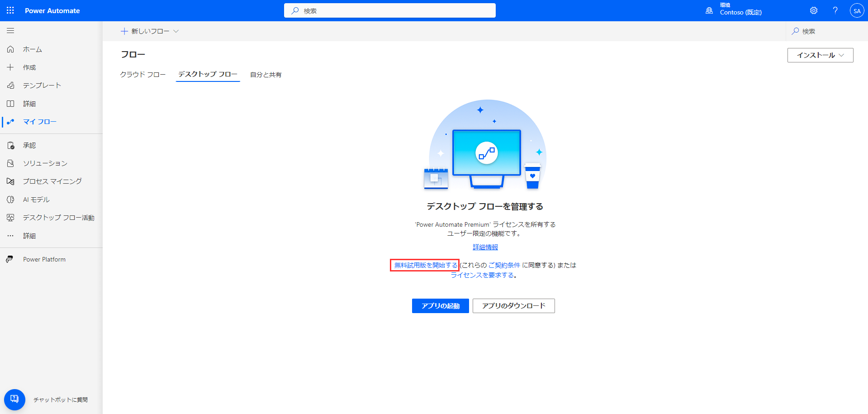
Task: Click the flow list 検索 field
Action: tap(827, 31)
